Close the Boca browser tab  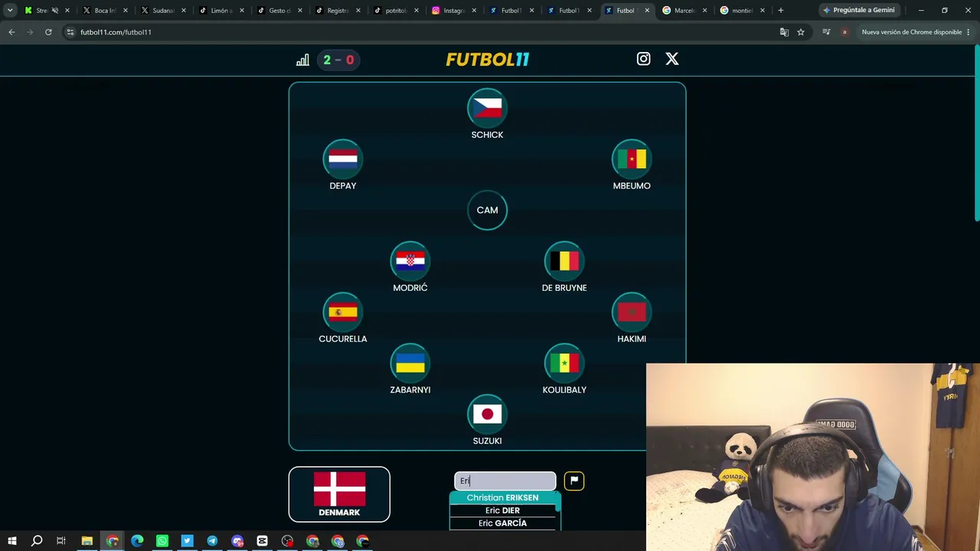(x=126, y=11)
